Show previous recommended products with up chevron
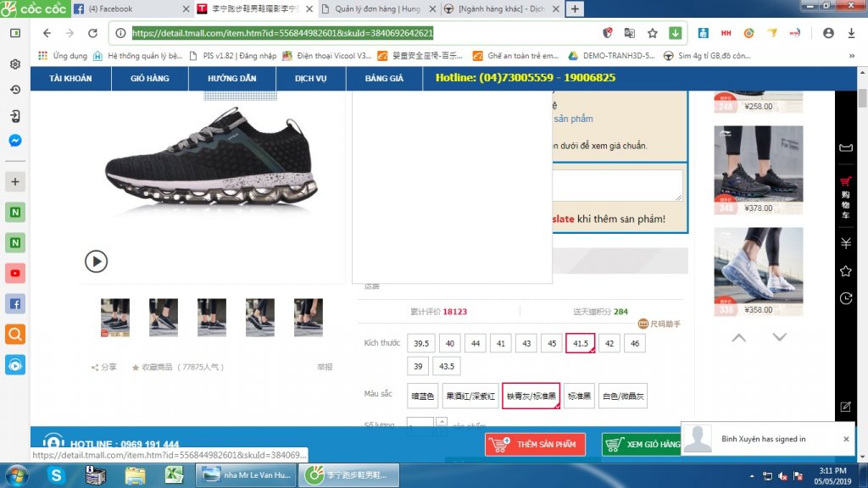 739,337
